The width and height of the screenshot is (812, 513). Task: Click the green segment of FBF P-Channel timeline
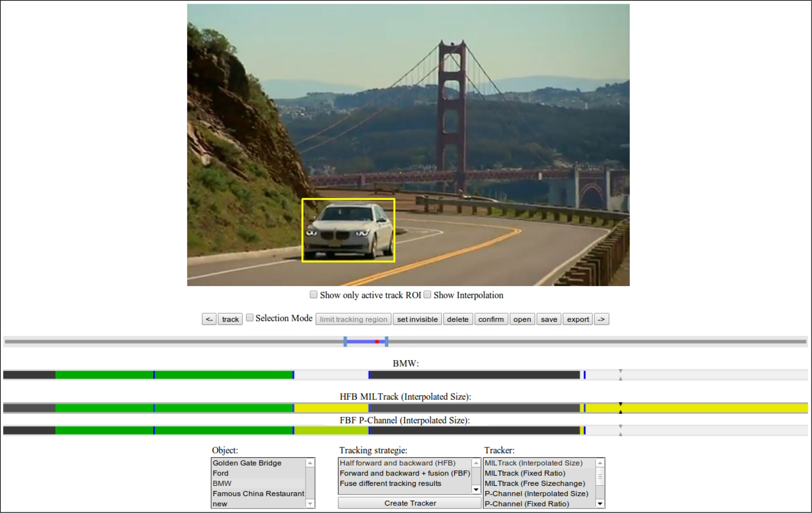pyautogui.click(x=174, y=431)
